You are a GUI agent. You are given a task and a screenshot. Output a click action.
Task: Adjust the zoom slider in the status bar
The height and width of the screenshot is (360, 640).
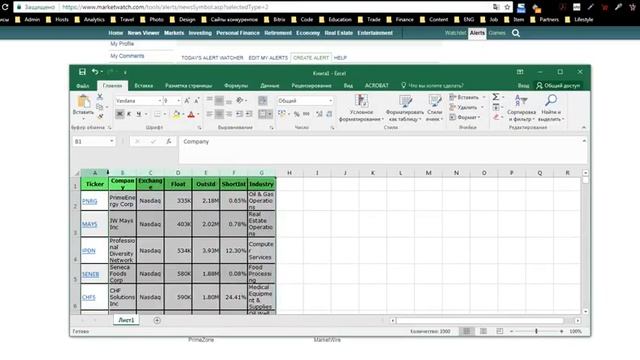point(536,331)
